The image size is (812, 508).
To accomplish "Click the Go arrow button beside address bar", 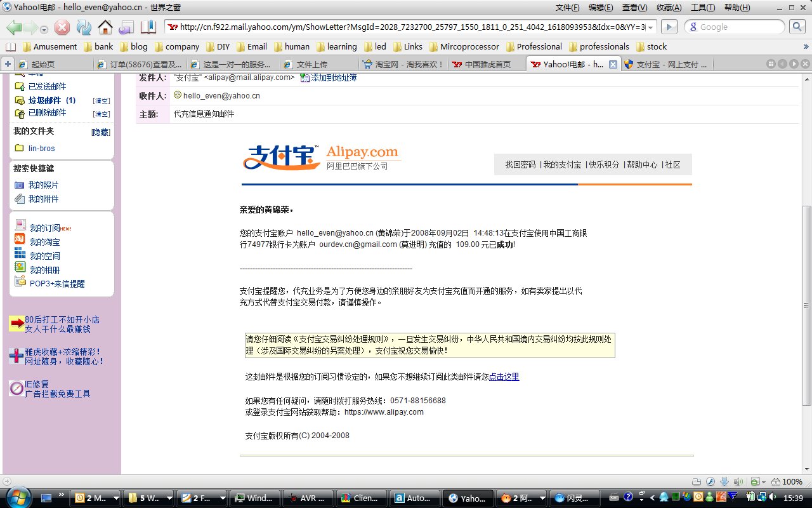I will (669, 27).
